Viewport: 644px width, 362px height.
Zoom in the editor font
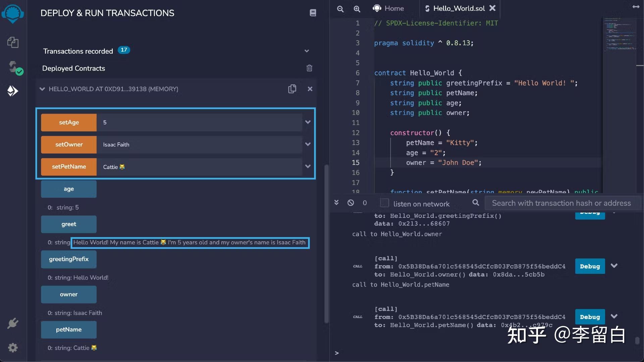pyautogui.click(x=357, y=9)
